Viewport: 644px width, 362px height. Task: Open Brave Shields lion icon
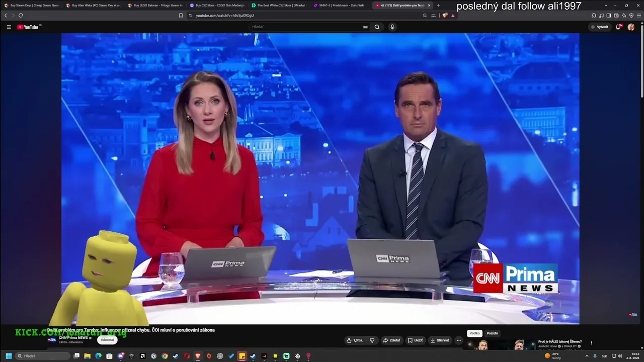coord(445,16)
